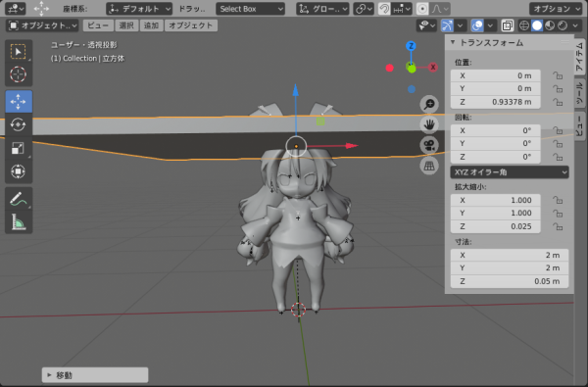Pick the Annotate pencil tool

coord(18,199)
